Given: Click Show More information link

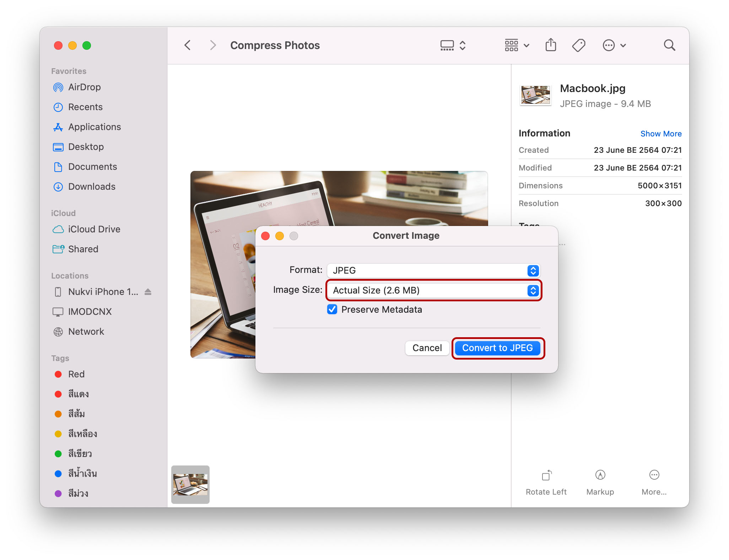Looking at the screenshot, I should (x=661, y=134).
